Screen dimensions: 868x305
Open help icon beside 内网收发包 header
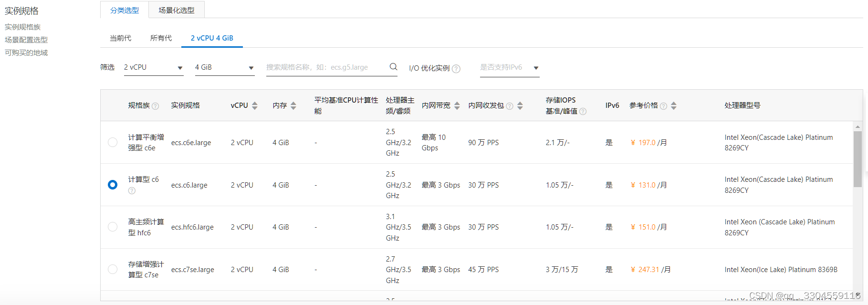click(510, 106)
